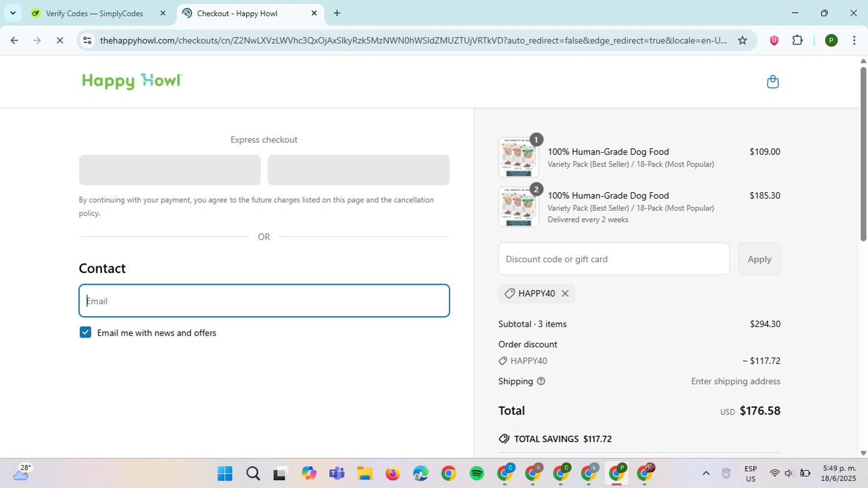Click the shipping help question mark icon
The height and width of the screenshot is (488, 868).
(541, 381)
